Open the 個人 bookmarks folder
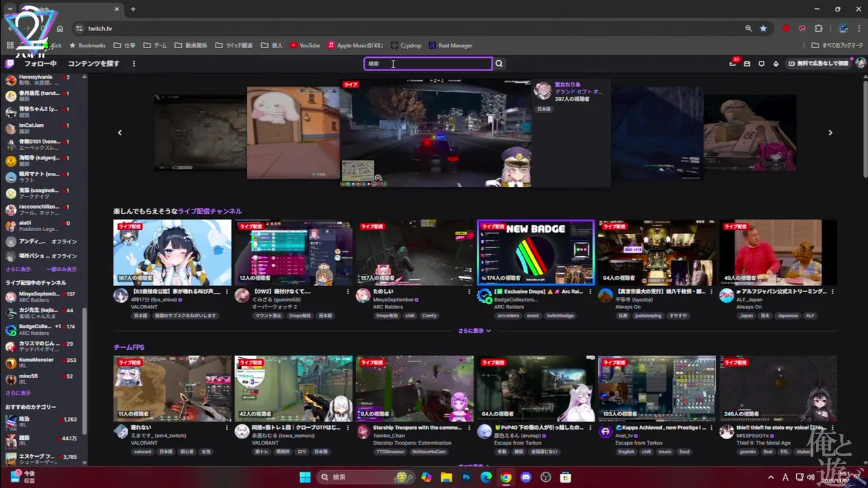 pos(272,45)
